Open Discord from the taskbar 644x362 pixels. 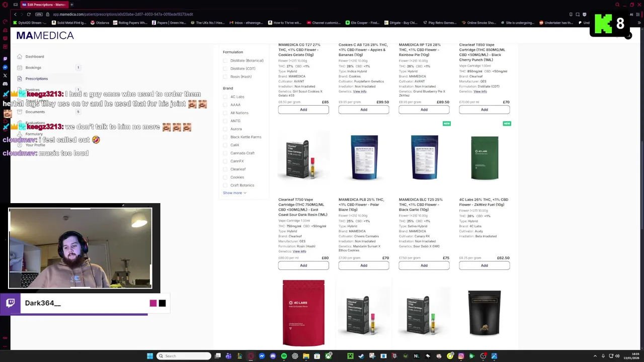pyautogui.click(x=273, y=356)
